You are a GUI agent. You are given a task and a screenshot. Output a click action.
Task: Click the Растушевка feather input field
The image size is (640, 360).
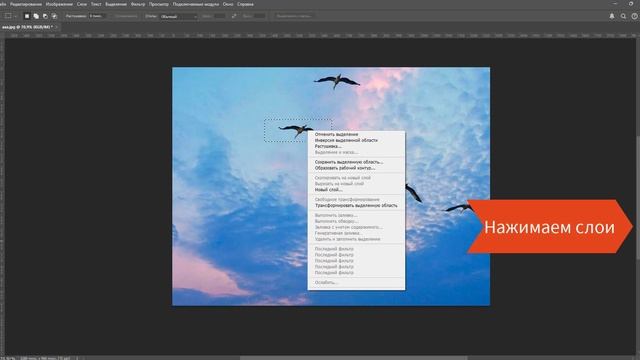tap(97, 16)
